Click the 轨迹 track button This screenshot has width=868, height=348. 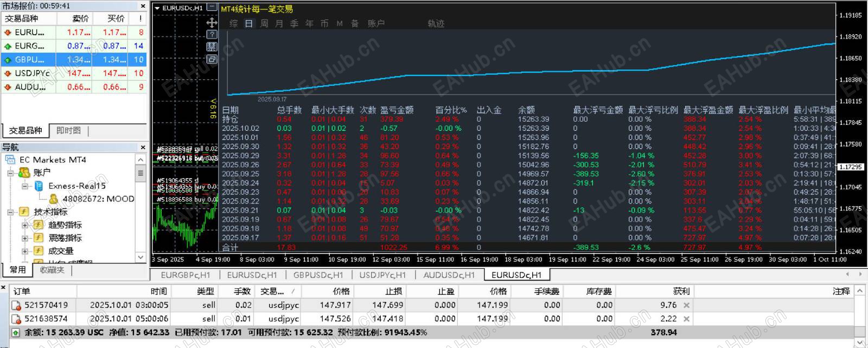(436, 23)
